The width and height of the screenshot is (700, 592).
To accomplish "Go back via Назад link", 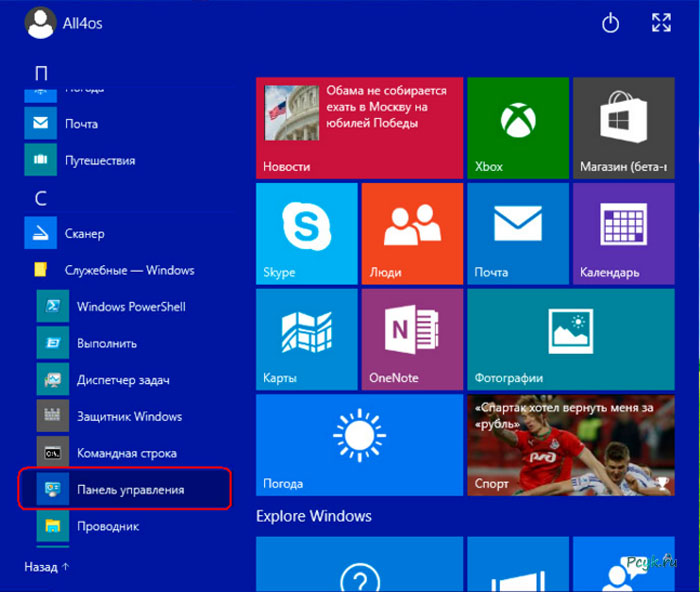I will coord(47,567).
